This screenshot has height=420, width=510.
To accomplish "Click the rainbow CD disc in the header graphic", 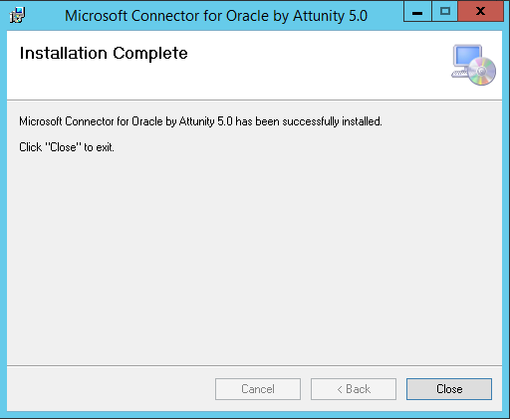I will coord(482,71).
